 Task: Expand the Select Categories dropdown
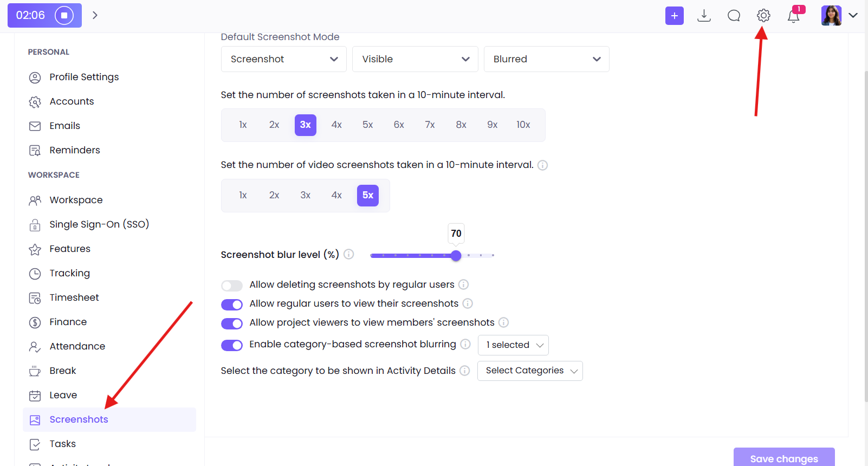coord(529,371)
